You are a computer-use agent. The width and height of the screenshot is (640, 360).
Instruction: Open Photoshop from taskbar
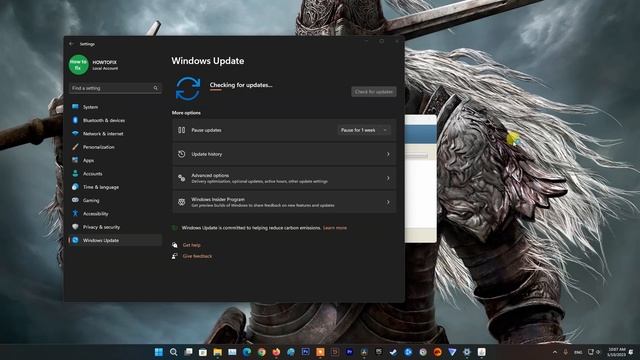pyautogui.click(x=306, y=352)
